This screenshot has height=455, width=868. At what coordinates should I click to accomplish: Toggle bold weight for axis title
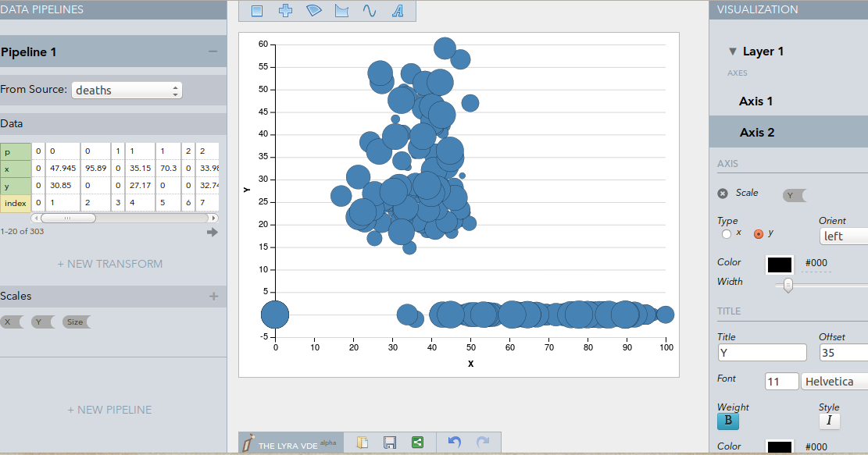coord(727,420)
